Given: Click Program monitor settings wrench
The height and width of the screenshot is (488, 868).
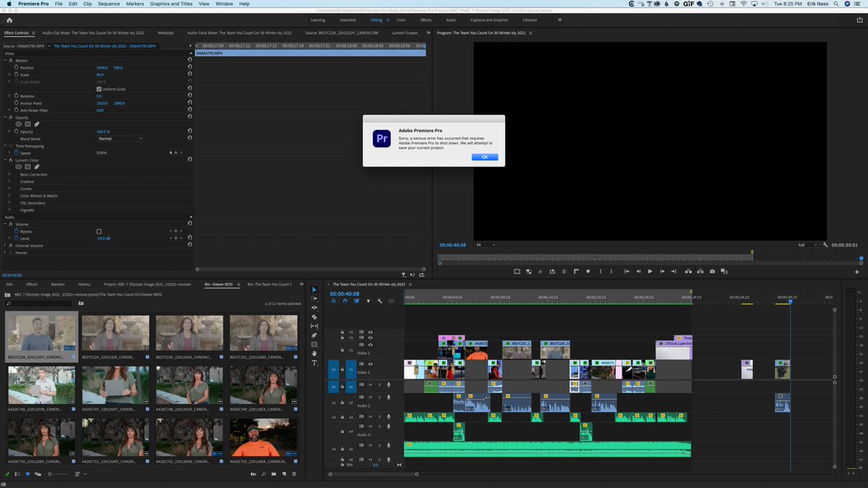Looking at the screenshot, I should 825,245.
